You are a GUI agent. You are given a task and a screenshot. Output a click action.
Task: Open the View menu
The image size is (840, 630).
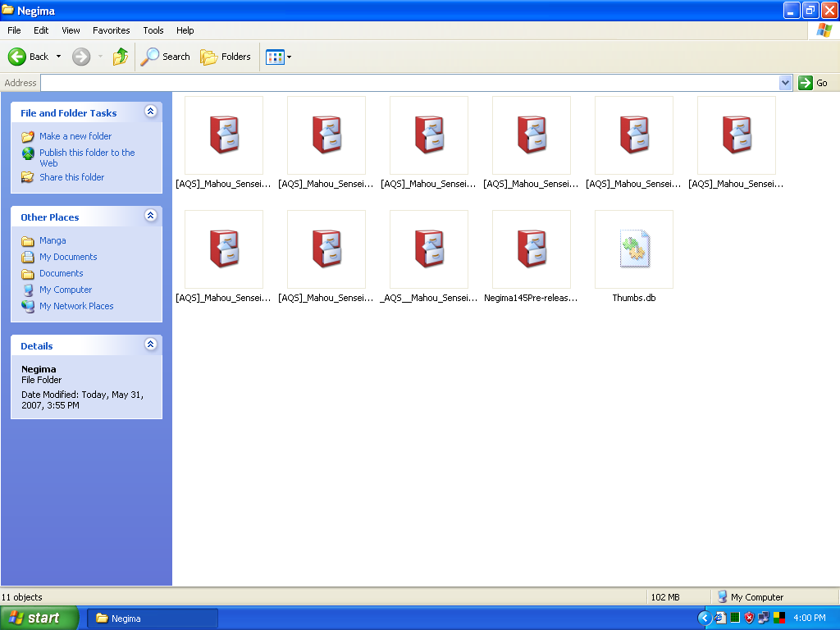point(71,30)
